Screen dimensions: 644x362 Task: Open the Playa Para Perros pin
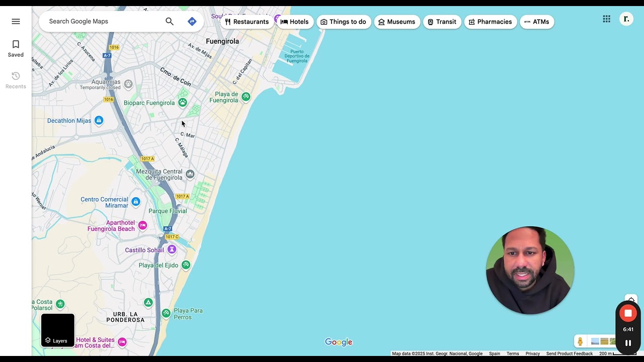pyautogui.click(x=166, y=313)
